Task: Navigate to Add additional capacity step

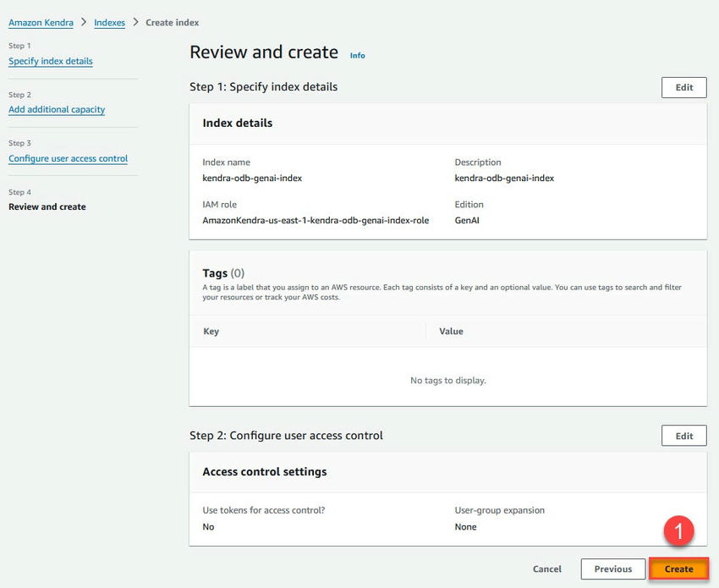Action: click(x=57, y=110)
